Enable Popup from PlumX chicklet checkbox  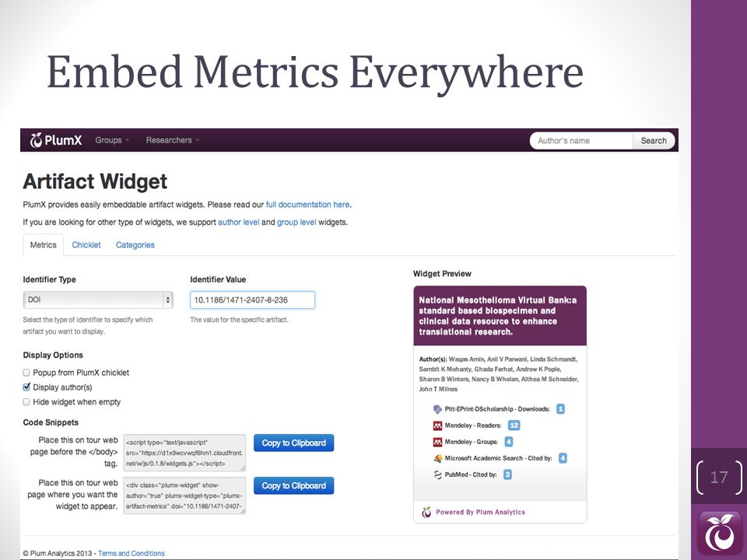pyautogui.click(x=26, y=373)
